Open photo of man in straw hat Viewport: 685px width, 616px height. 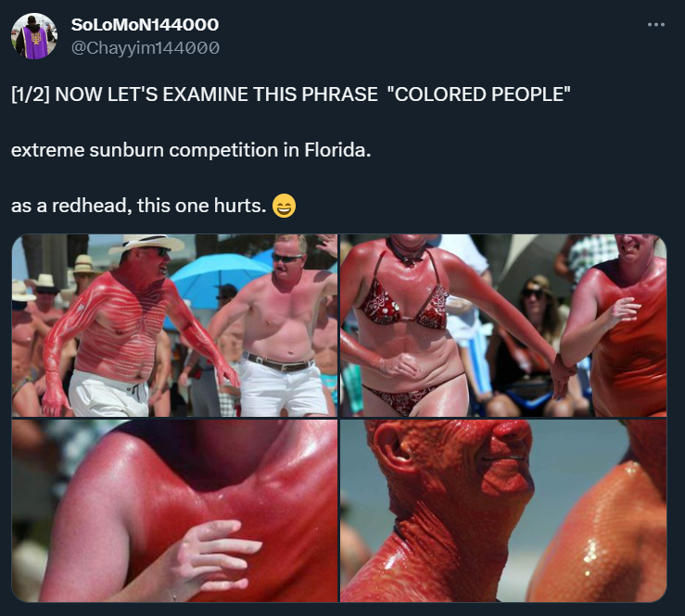(174, 325)
